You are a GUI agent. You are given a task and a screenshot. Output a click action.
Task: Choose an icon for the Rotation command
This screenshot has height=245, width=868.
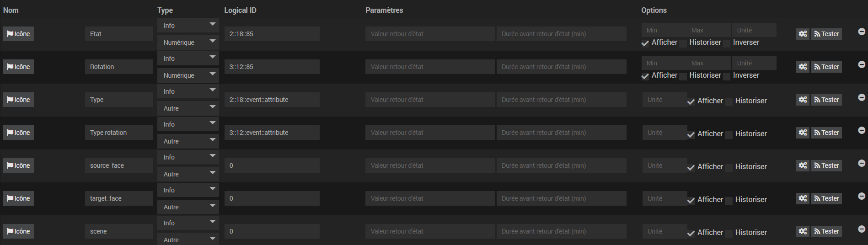click(x=18, y=67)
